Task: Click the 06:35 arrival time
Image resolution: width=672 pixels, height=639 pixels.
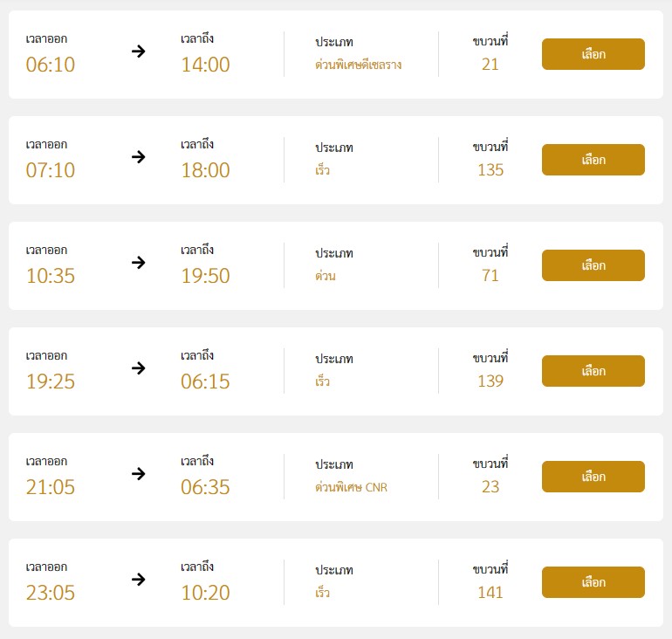Action: click(x=205, y=487)
